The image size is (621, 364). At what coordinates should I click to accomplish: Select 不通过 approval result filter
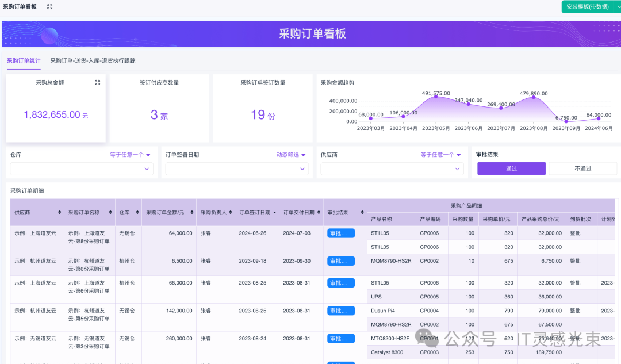(x=582, y=168)
